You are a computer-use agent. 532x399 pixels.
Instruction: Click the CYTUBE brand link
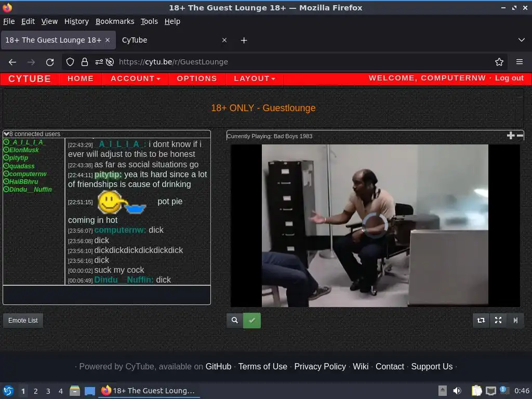pos(30,79)
